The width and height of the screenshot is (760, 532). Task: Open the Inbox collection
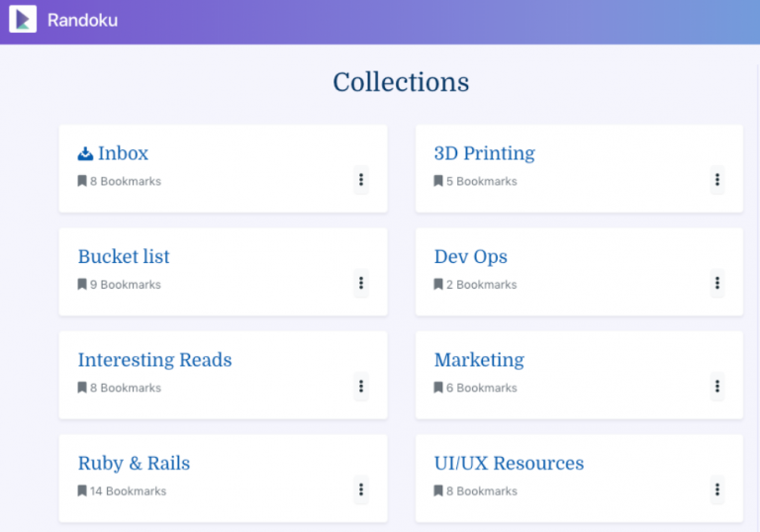pyautogui.click(x=123, y=153)
